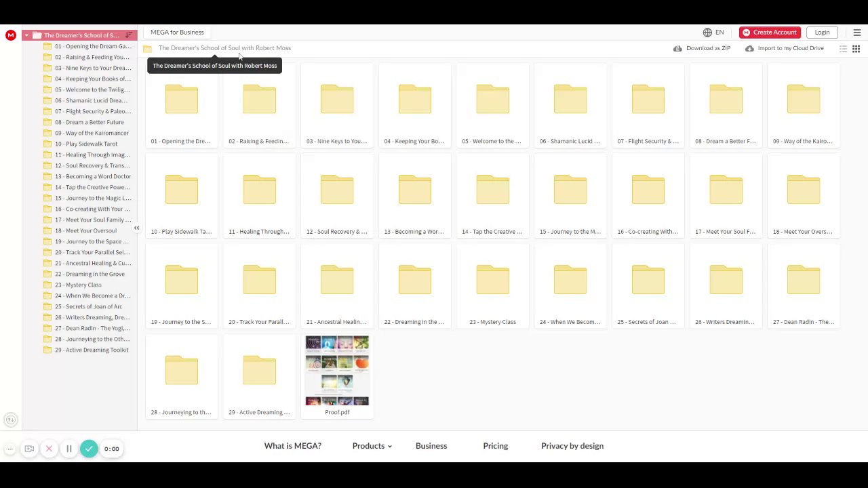Open Privacy by design link
This screenshot has width=868, height=488.
click(572, 446)
